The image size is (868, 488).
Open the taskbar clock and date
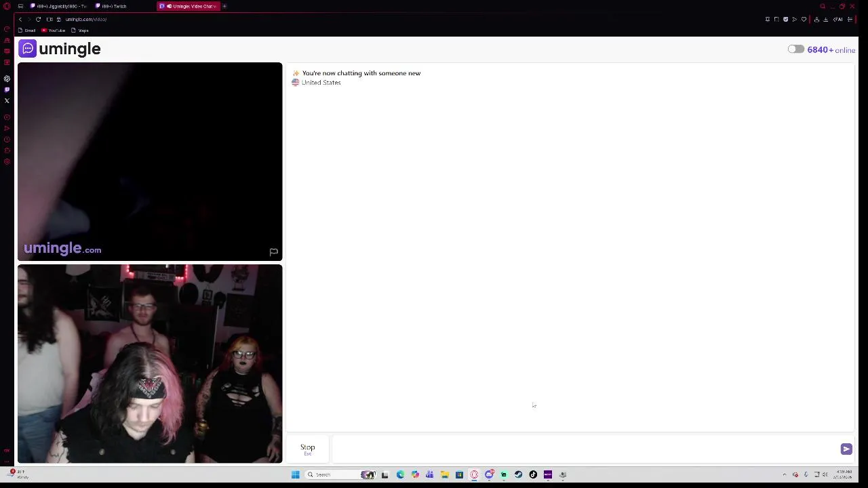click(844, 474)
